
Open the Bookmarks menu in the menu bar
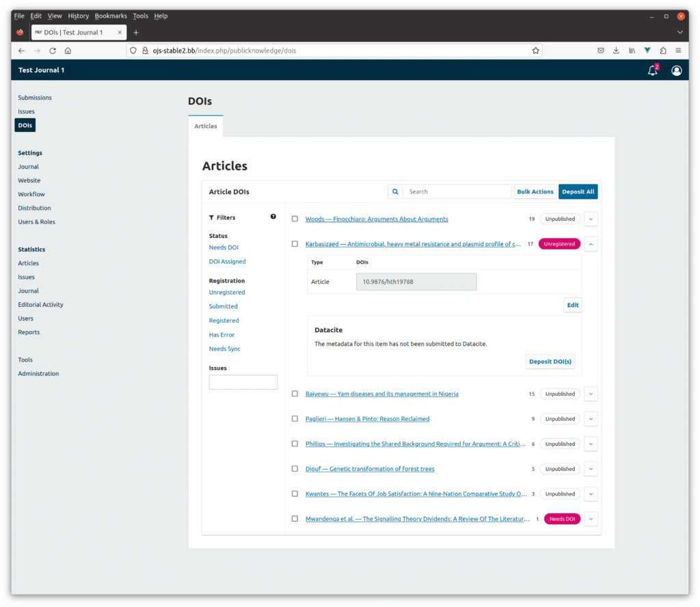coord(111,16)
